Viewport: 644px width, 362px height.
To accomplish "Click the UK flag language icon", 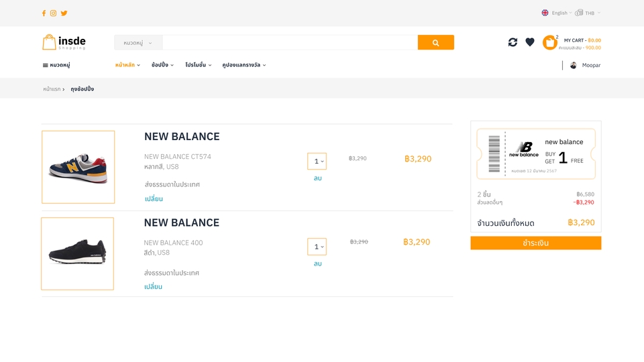I will (x=545, y=13).
